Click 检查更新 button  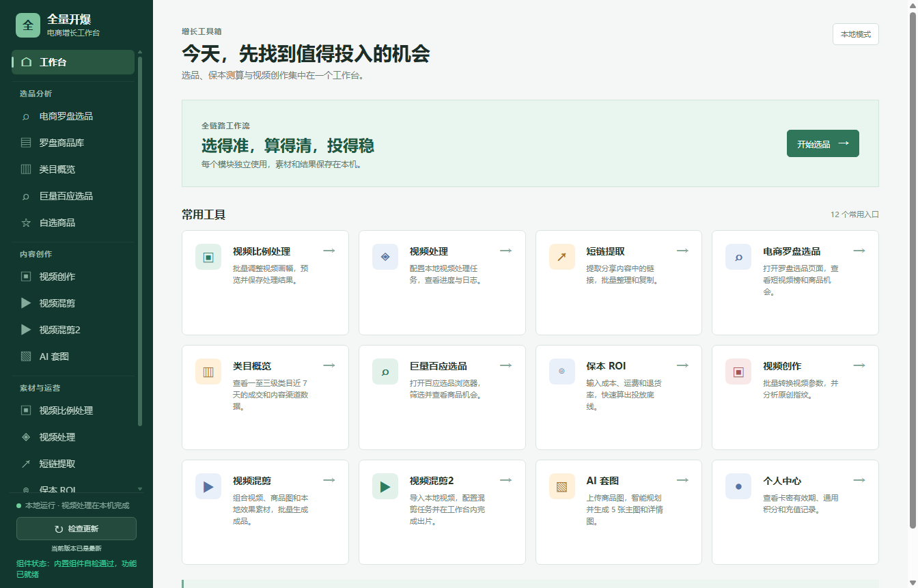(76, 529)
